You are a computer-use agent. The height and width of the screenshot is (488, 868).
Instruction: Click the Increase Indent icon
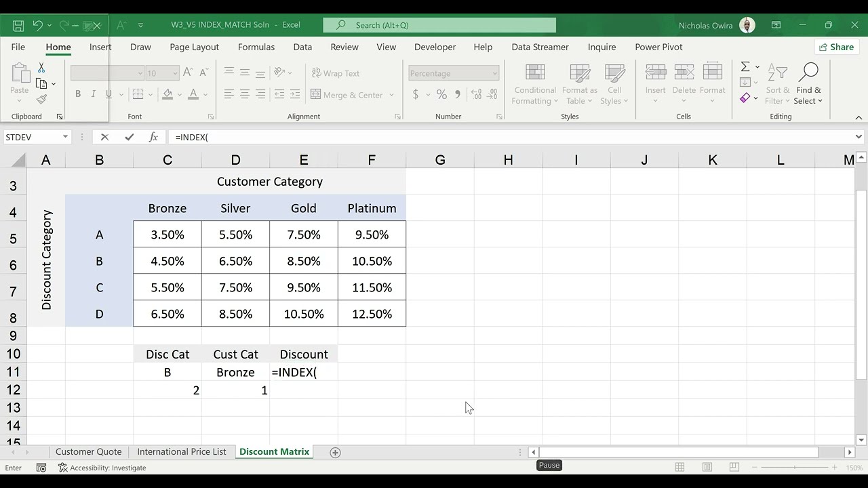point(294,95)
